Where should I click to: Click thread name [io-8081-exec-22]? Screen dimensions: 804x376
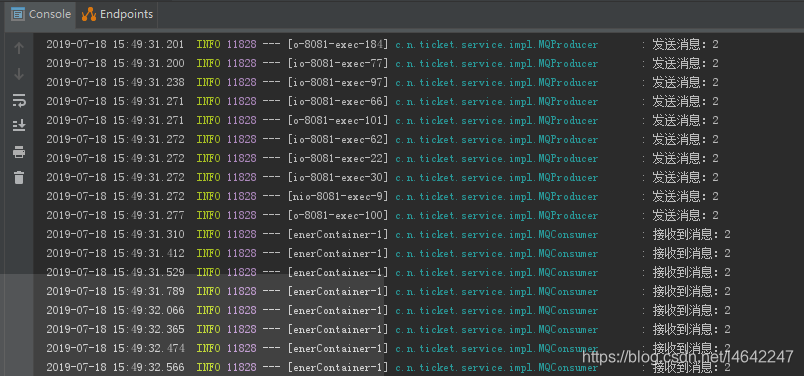tap(338, 159)
